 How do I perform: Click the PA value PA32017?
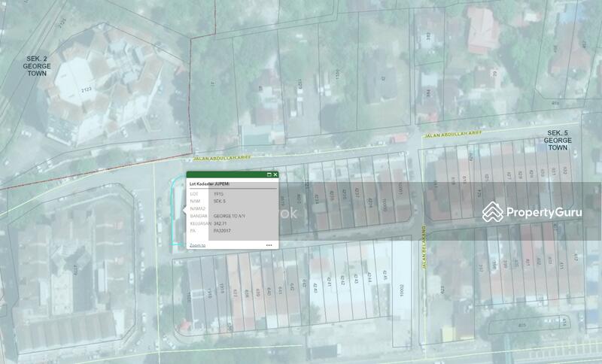[223, 232]
